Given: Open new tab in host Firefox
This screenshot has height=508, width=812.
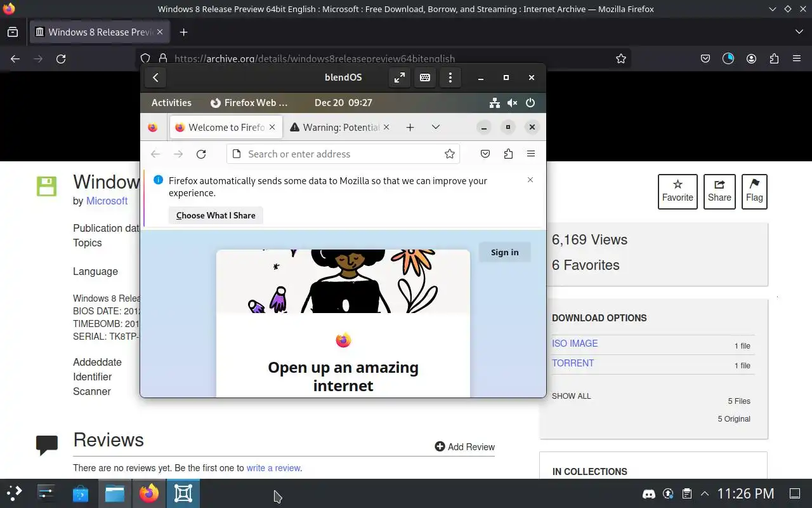Looking at the screenshot, I should [x=183, y=32].
